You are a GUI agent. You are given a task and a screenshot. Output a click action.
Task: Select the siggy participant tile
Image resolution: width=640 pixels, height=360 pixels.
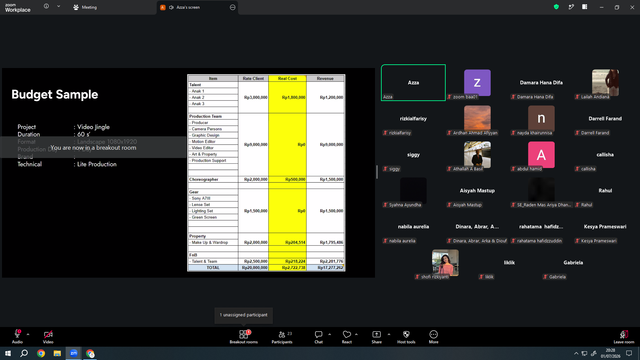pyautogui.click(x=413, y=155)
